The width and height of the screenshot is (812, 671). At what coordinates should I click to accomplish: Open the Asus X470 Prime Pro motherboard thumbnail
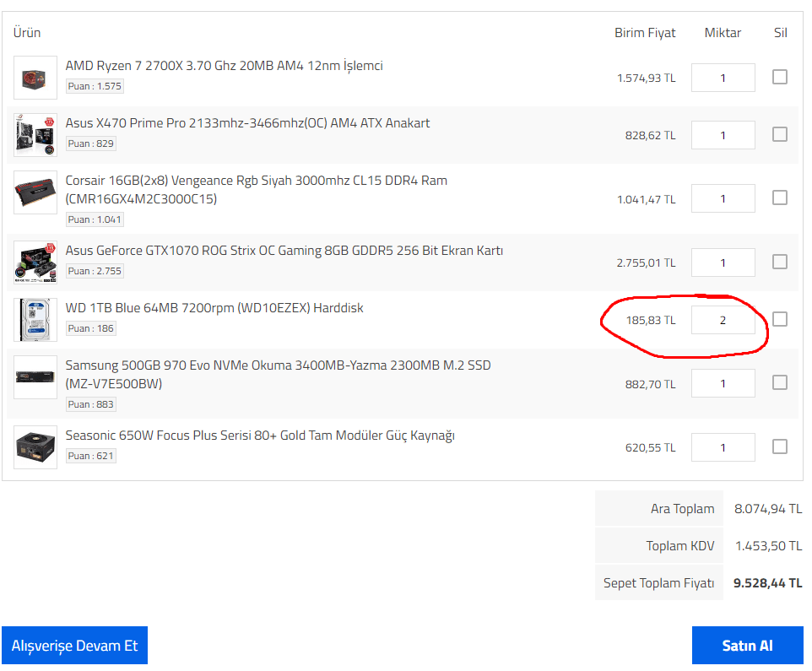35,135
